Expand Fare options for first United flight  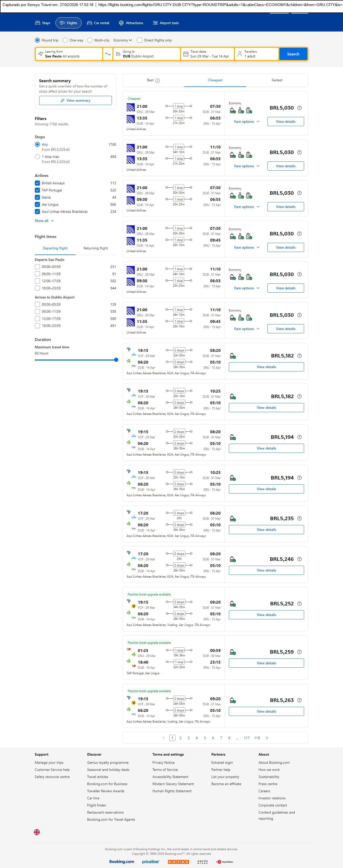click(247, 122)
